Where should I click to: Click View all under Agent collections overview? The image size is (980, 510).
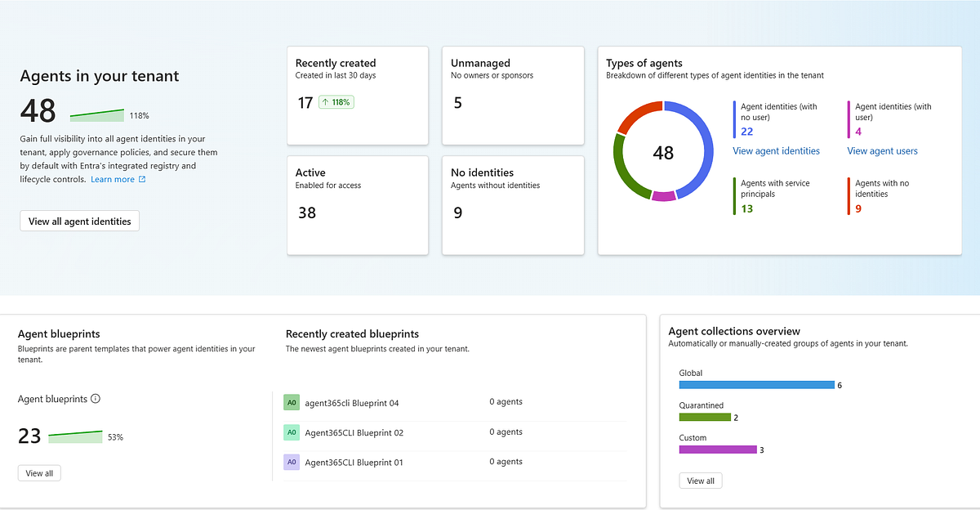click(x=701, y=481)
